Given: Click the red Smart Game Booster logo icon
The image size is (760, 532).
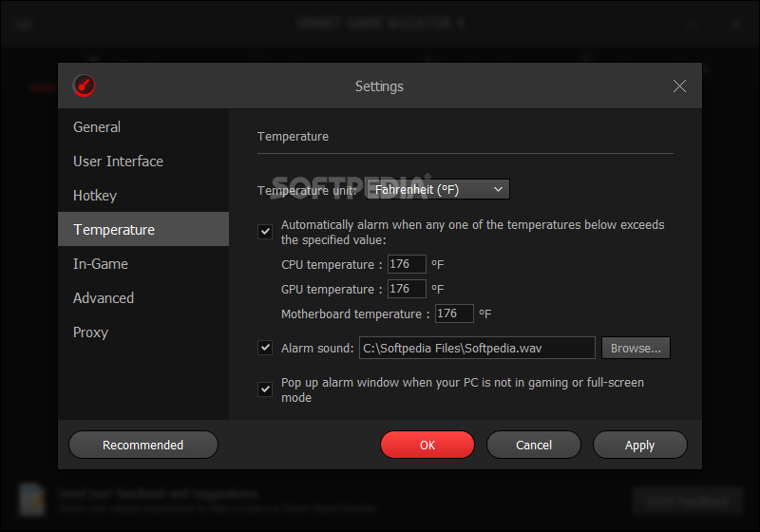Looking at the screenshot, I should tap(84, 85).
